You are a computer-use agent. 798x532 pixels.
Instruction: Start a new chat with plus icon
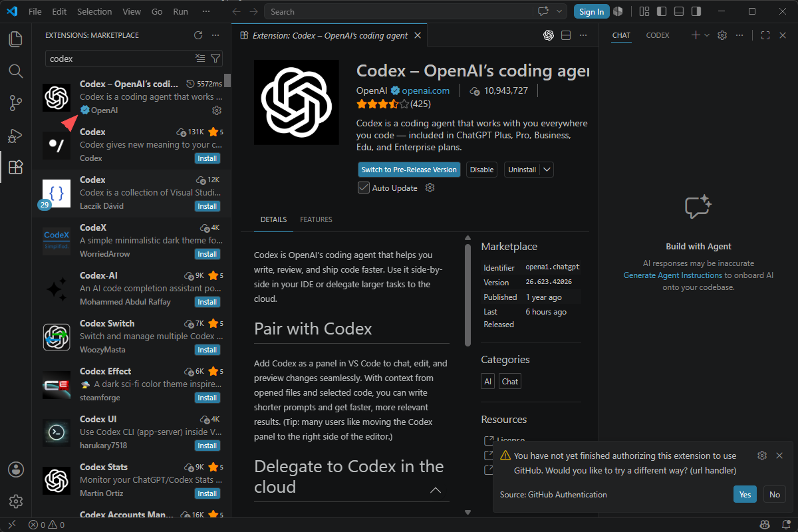[696, 35]
